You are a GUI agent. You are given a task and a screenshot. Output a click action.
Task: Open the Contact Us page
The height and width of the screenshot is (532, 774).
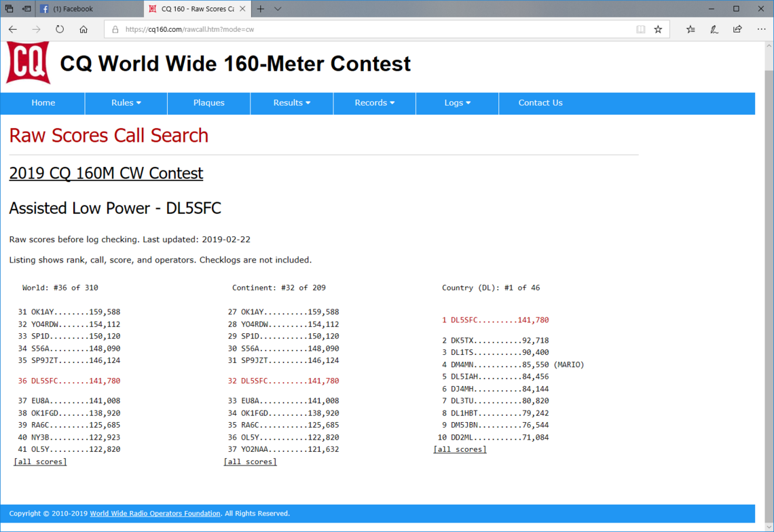click(540, 103)
